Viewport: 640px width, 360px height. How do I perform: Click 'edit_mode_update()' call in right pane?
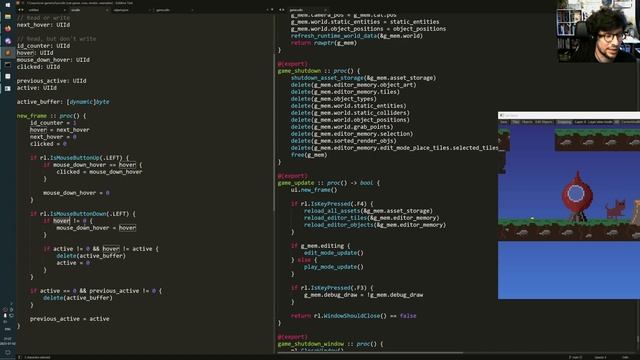(x=333, y=253)
